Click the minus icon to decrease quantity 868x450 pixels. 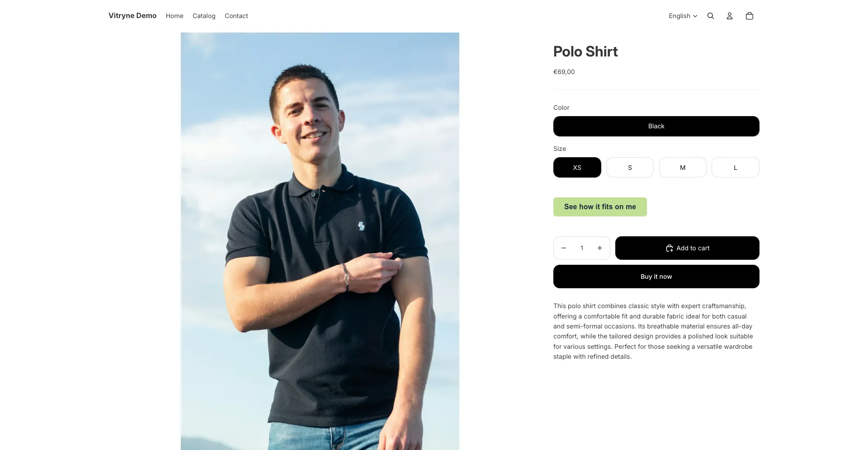[x=563, y=248]
